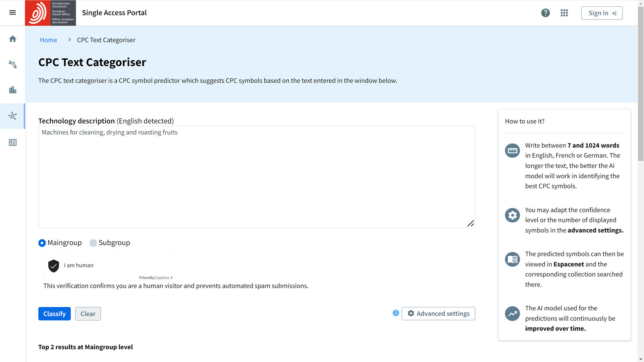Check the I am human verification box
The image size is (644, 362).
coord(54,266)
